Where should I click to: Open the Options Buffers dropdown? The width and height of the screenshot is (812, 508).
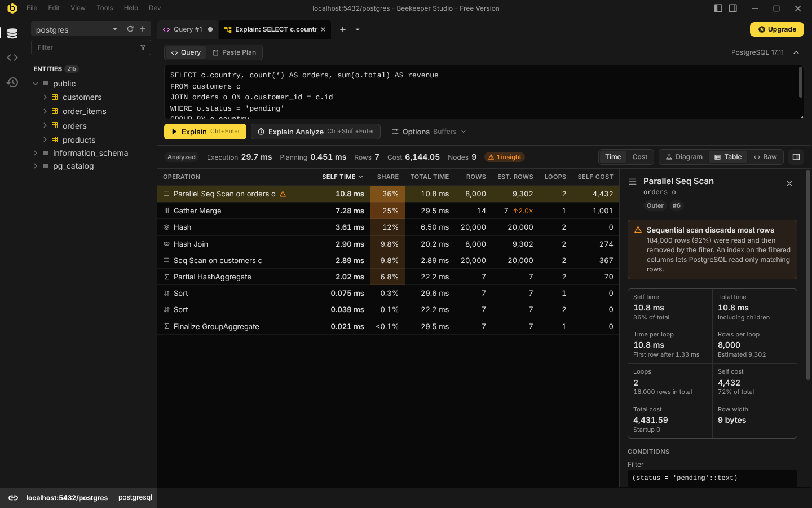[429, 132]
